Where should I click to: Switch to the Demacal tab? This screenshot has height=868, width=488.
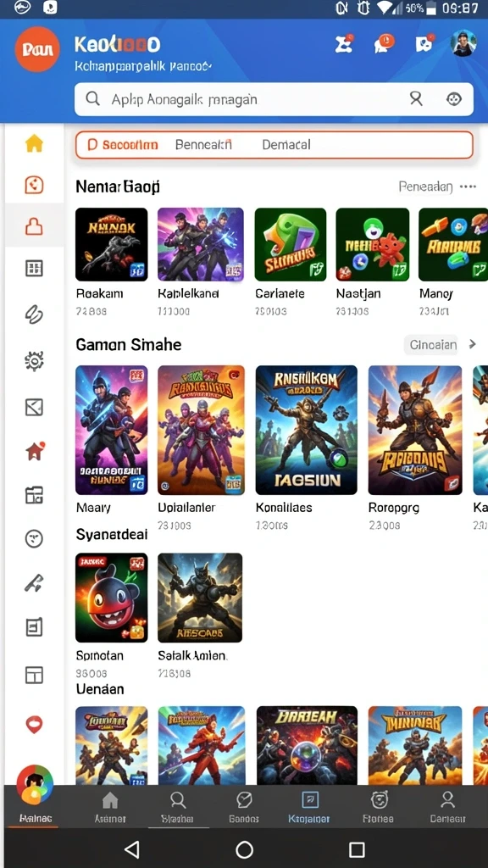point(286,144)
